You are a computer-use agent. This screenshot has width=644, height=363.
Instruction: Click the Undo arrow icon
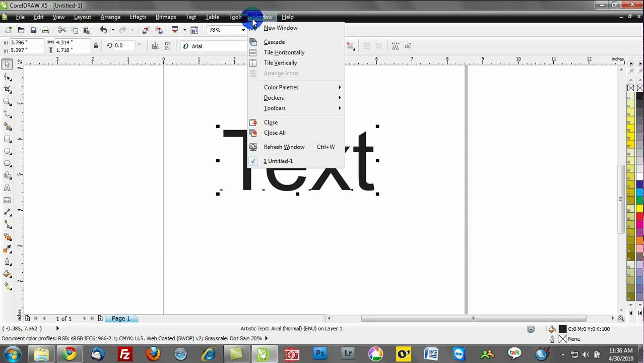tap(103, 30)
